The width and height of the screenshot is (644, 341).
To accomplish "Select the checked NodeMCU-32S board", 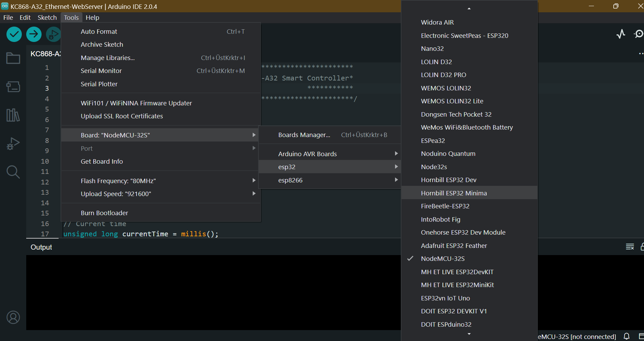I will point(442,258).
